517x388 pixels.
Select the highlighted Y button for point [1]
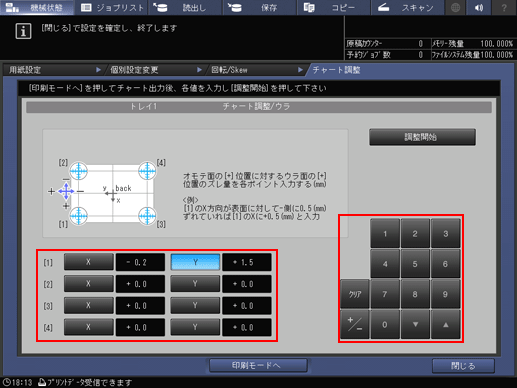click(x=195, y=262)
